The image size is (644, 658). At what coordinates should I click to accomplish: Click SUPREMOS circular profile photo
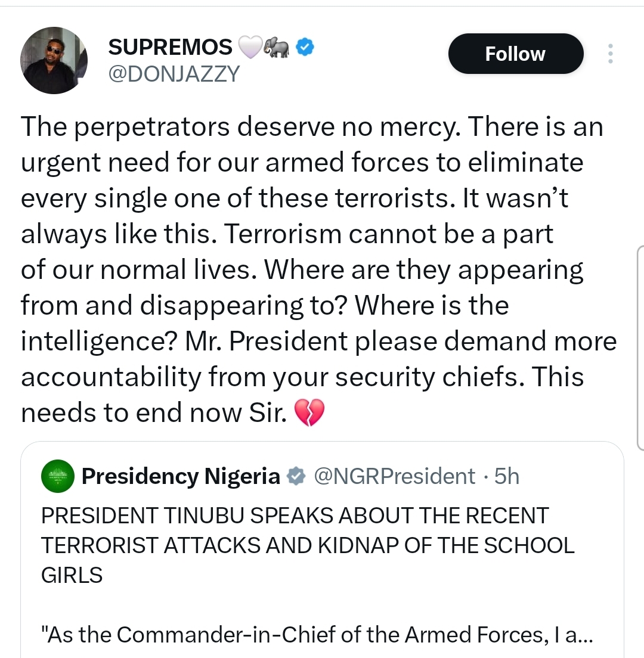(54, 60)
